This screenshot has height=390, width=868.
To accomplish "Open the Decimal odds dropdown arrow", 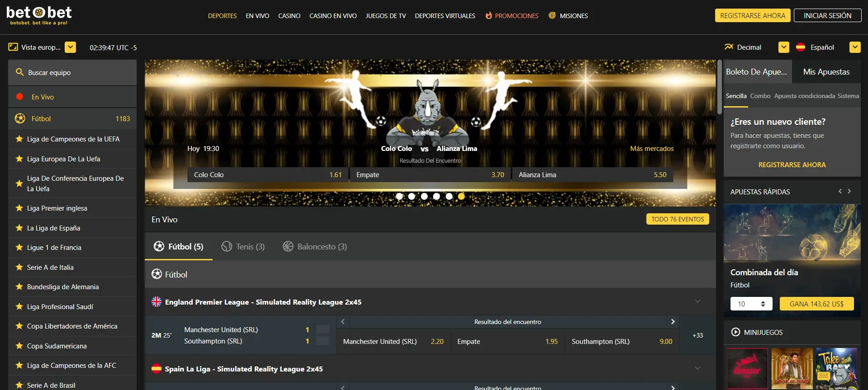I will [784, 47].
